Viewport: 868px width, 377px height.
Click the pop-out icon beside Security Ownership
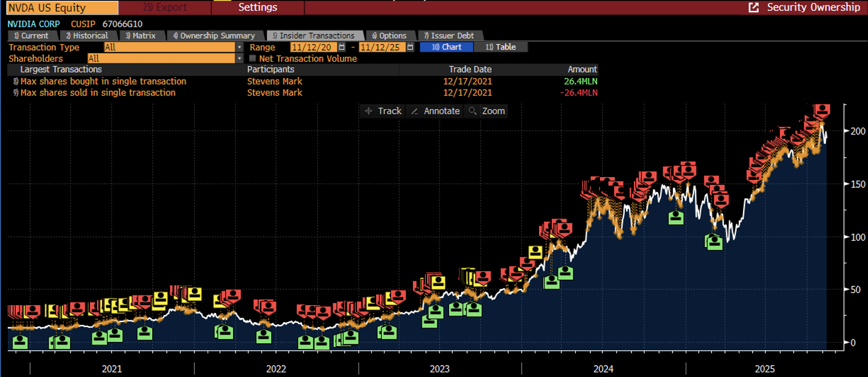[753, 7]
